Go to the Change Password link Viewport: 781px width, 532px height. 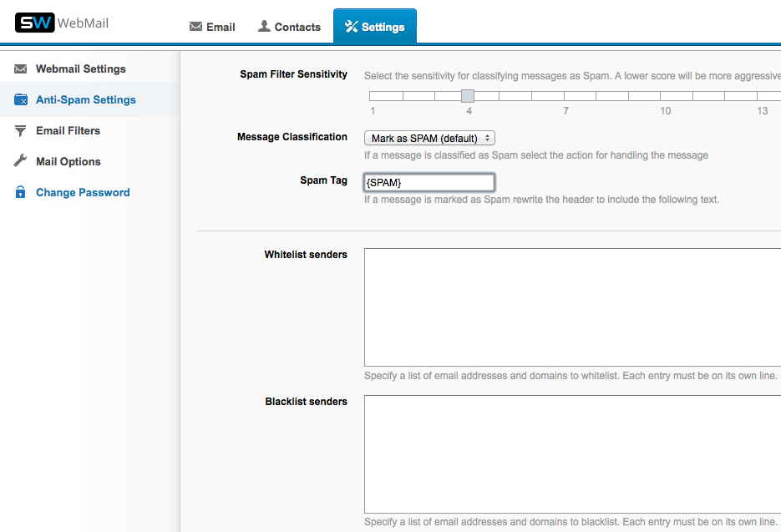pos(83,193)
